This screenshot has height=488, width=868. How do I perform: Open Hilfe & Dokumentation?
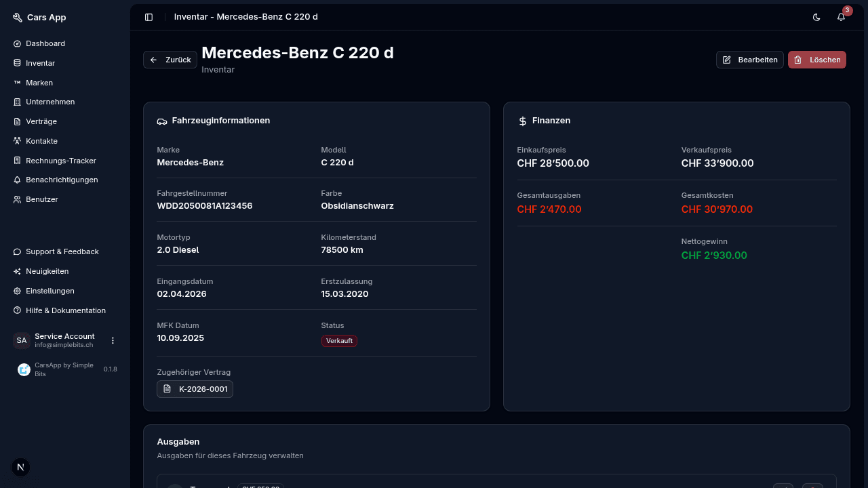pyautogui.click(x=65, y=310)
